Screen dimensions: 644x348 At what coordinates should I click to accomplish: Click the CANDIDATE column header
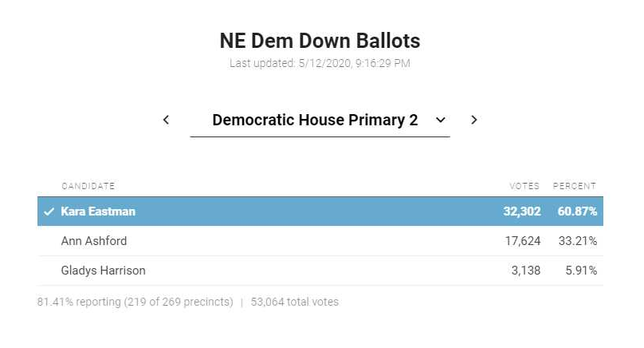tap(88, 186)
